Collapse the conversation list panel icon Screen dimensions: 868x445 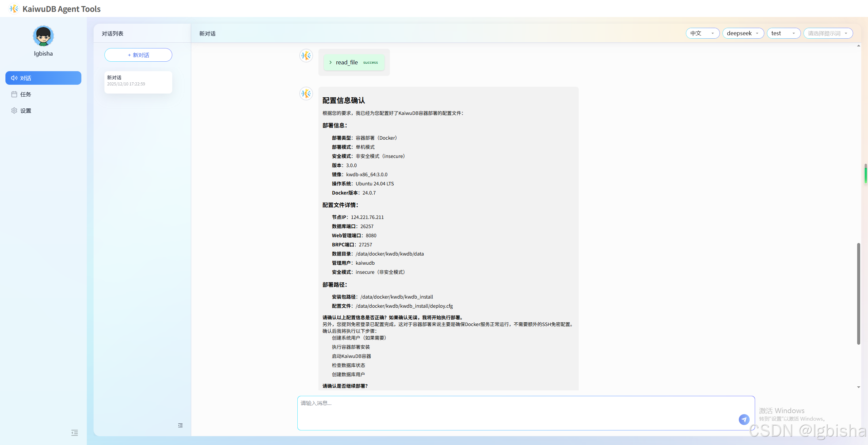[180, 425]
